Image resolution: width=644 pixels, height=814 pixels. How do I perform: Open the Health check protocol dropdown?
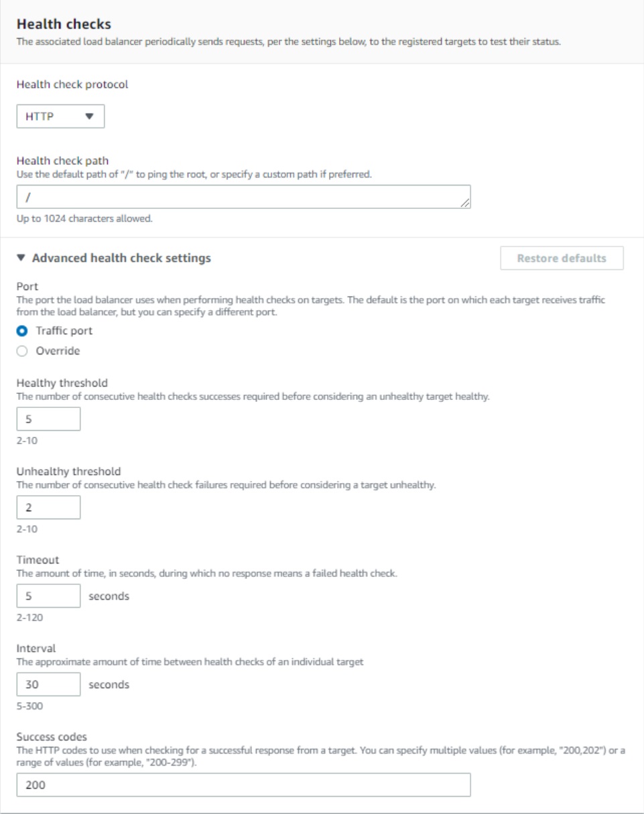click(x=60, y=117)
